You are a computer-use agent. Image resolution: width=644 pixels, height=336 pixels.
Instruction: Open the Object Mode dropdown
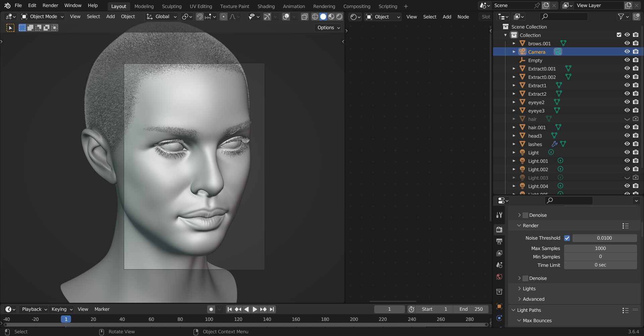tap(42, 16)
